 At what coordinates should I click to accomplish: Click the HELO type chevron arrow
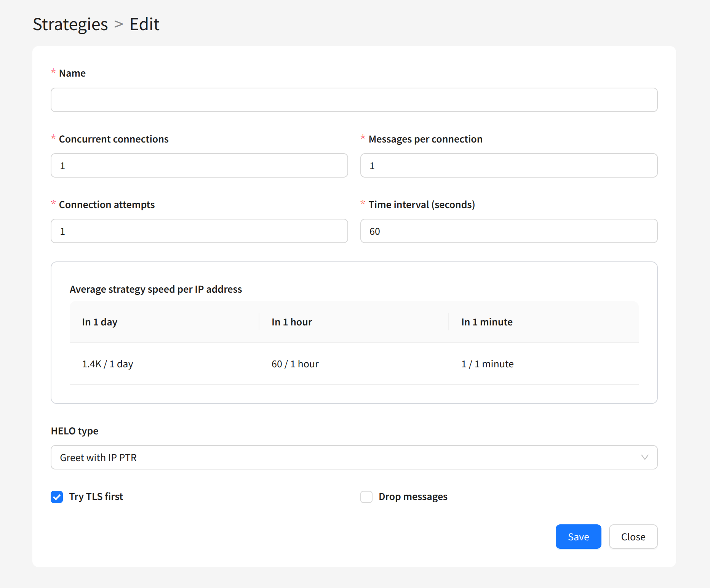(x=644, y=457)
